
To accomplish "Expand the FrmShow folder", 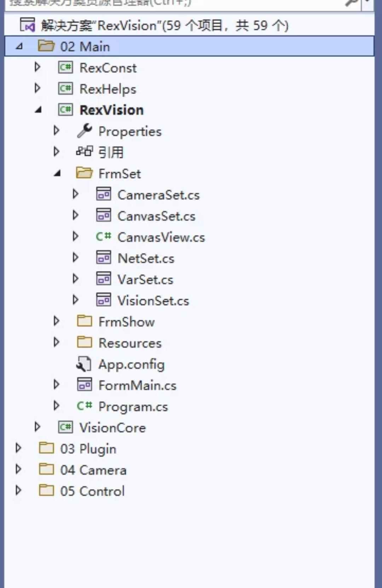I will tap(56, 321).
